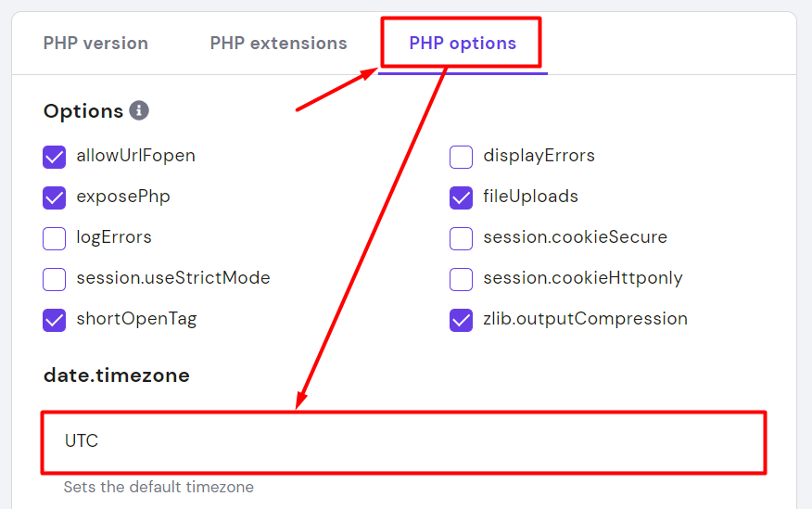
Task: Check the session.cookieSecure option
Action: (462, 238)
